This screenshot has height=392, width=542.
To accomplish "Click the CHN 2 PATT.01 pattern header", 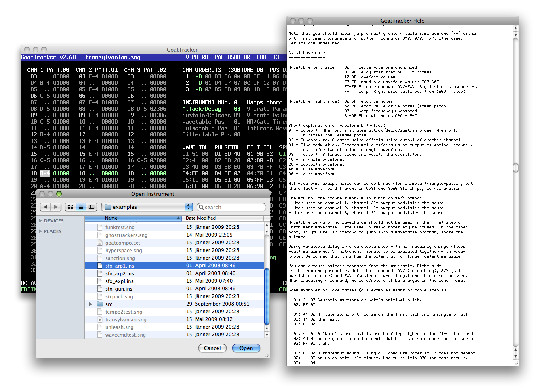I will click(97, 70).
